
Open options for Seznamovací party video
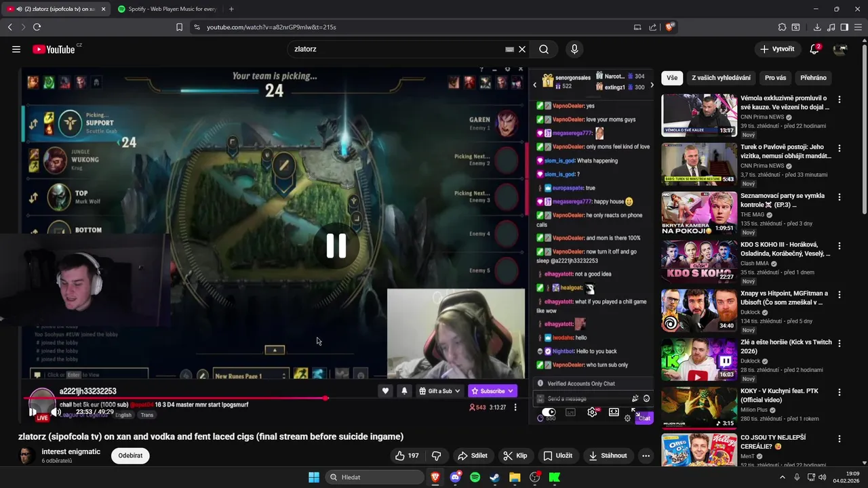pyautogui.click(x=839, y=197)
